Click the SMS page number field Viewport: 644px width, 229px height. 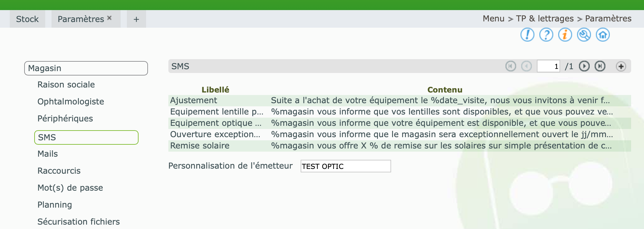pos(548,66)
